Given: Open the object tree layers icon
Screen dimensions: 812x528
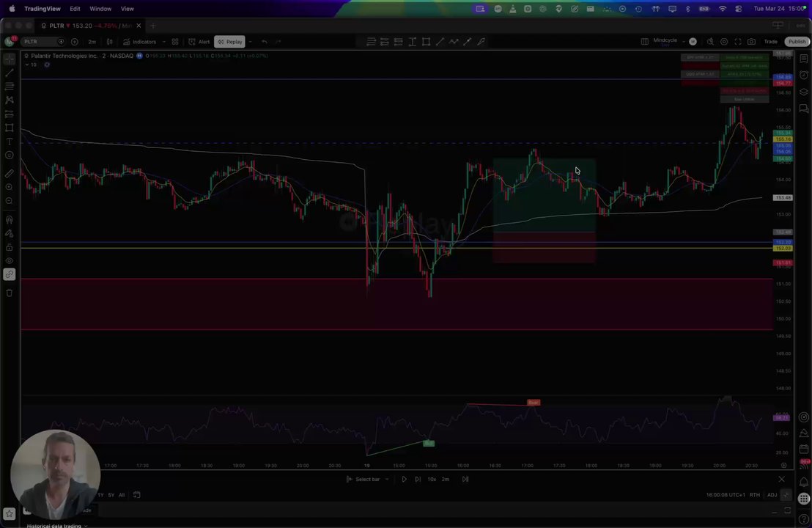Looking at the screenshot, I should point(804,92).
